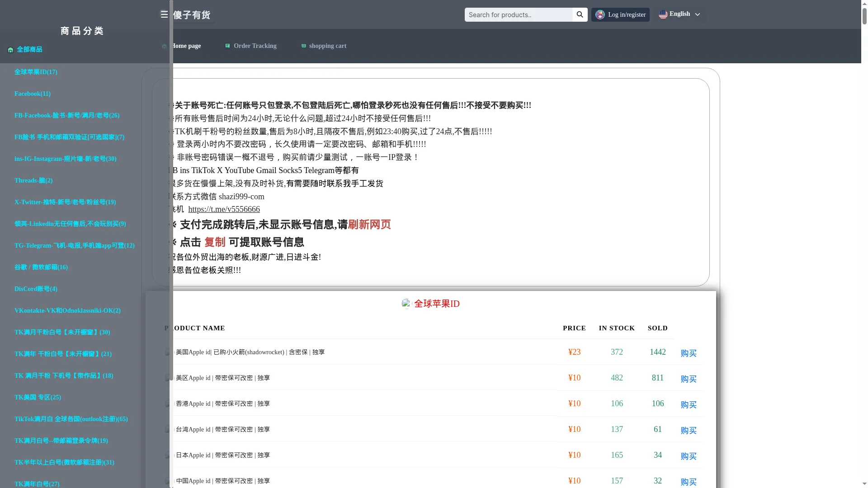Expand the English language dropdown
Image resolution: width=868 pixels, height=488 pixels.
[x=679, y=14]
